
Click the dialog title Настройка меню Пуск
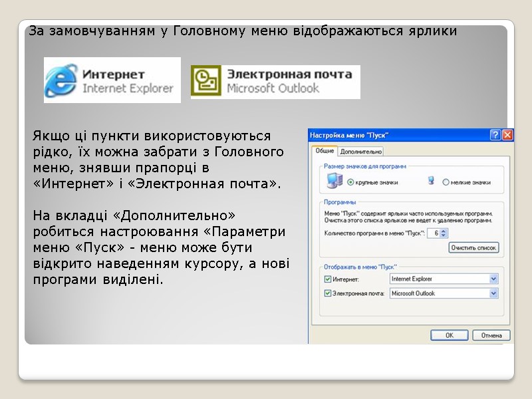(349, 136)
